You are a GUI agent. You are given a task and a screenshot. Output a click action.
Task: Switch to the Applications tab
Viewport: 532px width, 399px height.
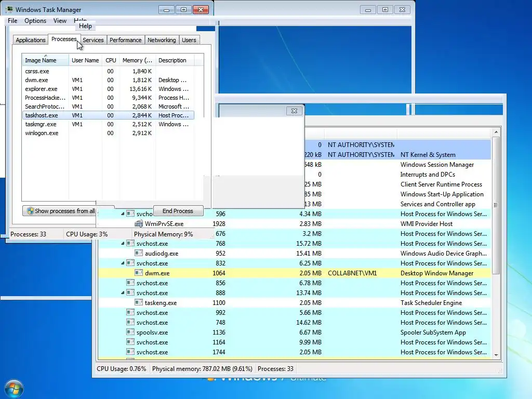click(31, 40)
